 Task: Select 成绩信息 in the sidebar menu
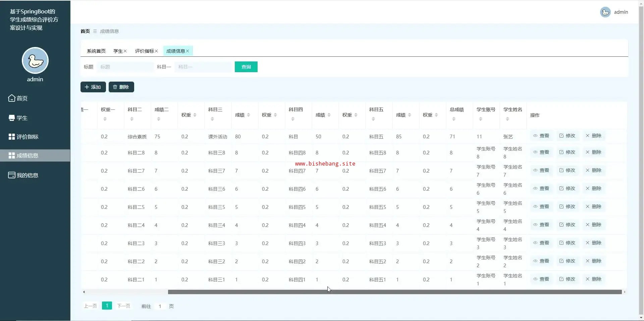click(28, 155)
